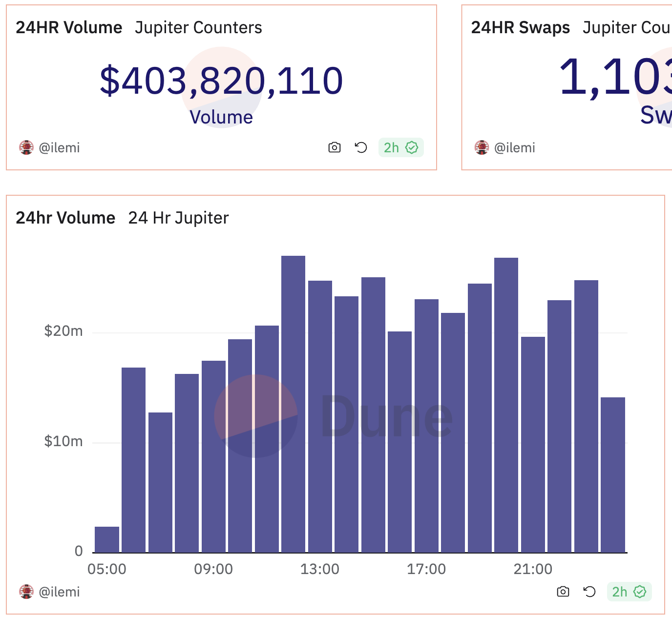The image size is (672, 617).
Task: Open the Jupiter Counters query title
Action: [x=198, y=28]
